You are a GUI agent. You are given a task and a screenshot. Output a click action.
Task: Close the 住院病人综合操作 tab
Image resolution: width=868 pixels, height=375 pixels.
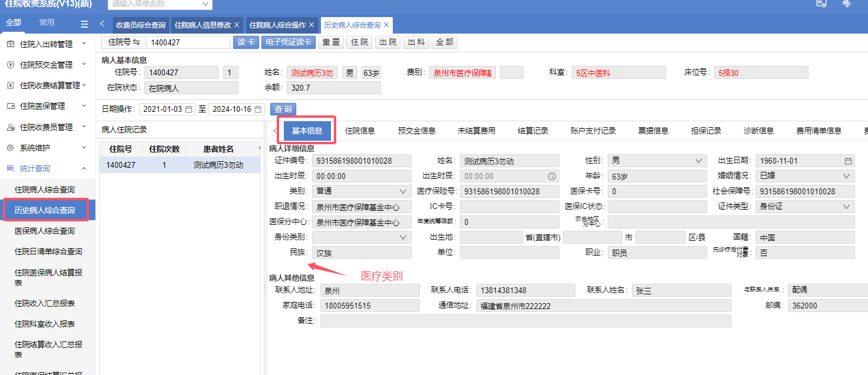point(312,25)
